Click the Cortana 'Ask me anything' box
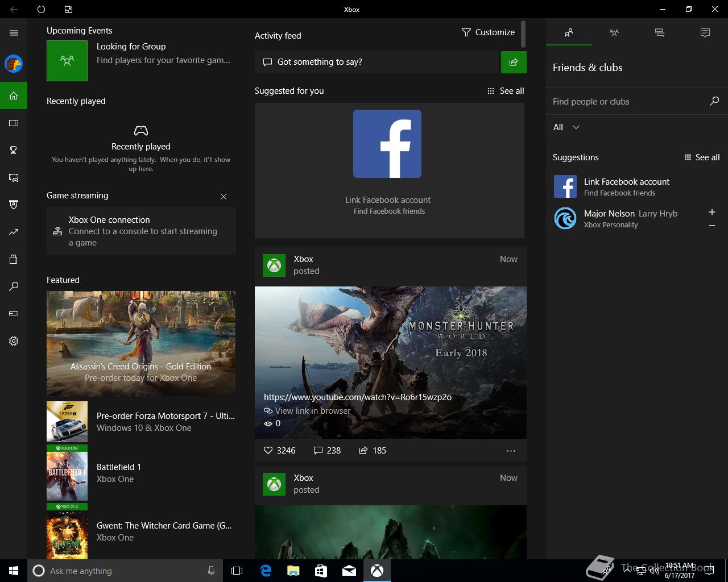This screenshot has width=728, height=582. pos(124,571)
